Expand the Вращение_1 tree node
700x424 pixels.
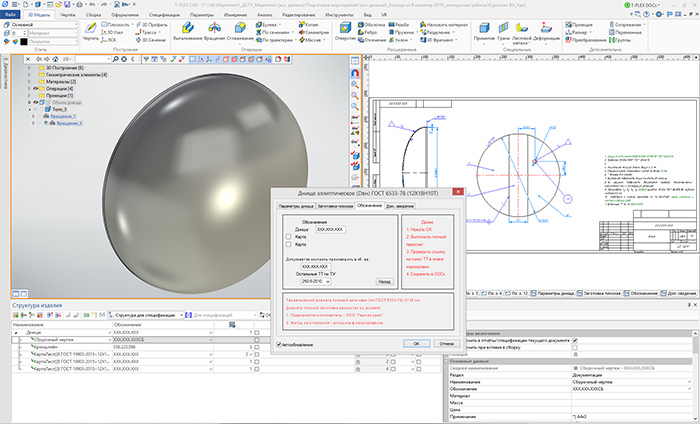click(x=33, y=116)
